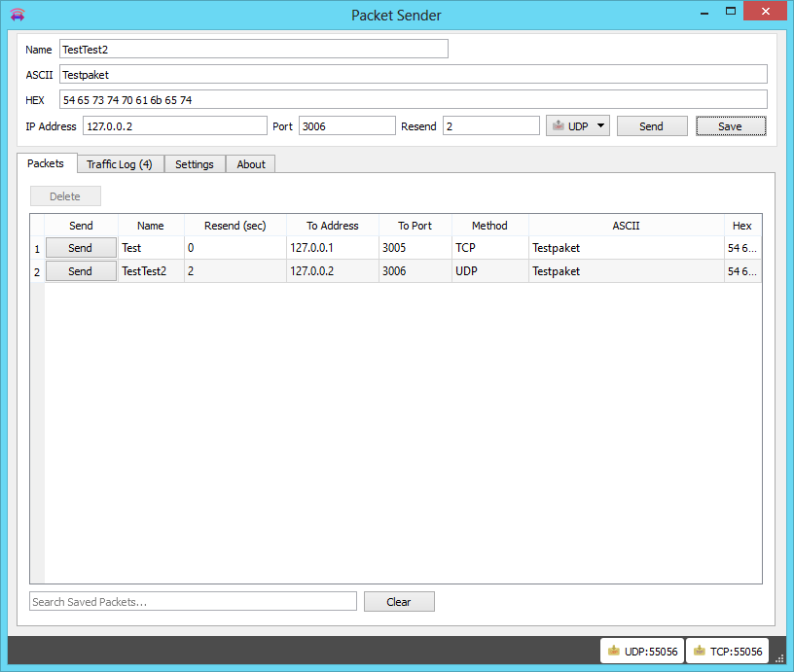The image size is (794, 672).
Task: Click the Hex cell in the TestTest2 row
Action: 742,271
